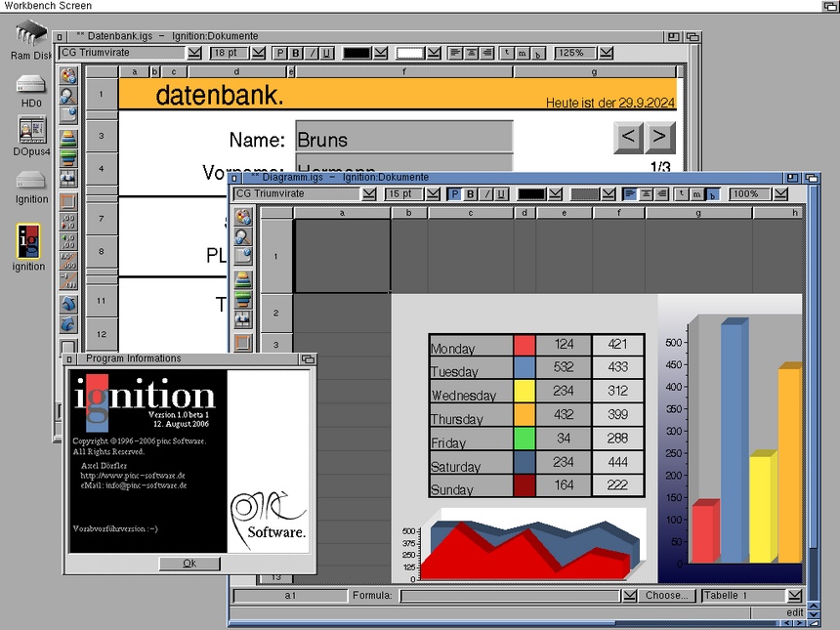
Task: Toggle underline (U) in Diagramm toolbar
Action: [501, 194]
